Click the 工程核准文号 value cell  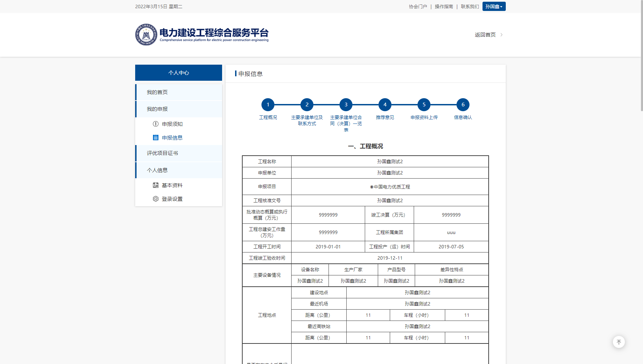click(x=390, y=200)
